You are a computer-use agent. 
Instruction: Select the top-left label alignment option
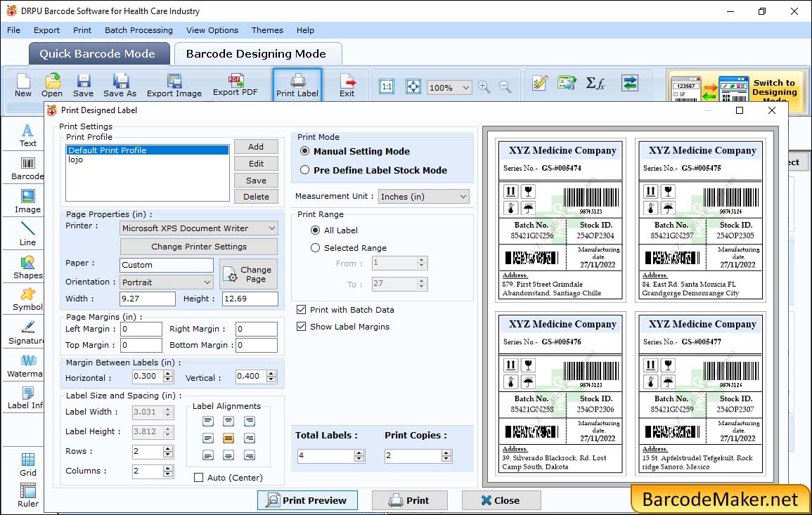click(x=207, y=421)
